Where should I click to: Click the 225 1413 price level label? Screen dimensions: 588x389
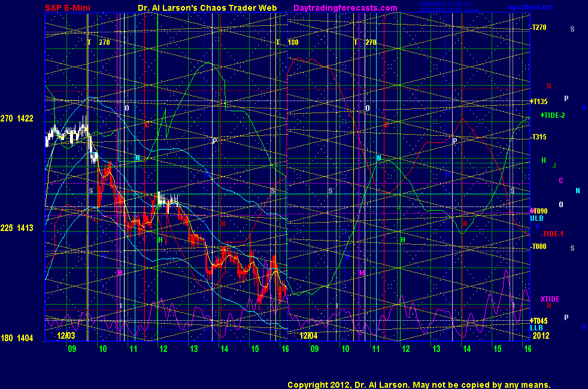tap(17, 228)
